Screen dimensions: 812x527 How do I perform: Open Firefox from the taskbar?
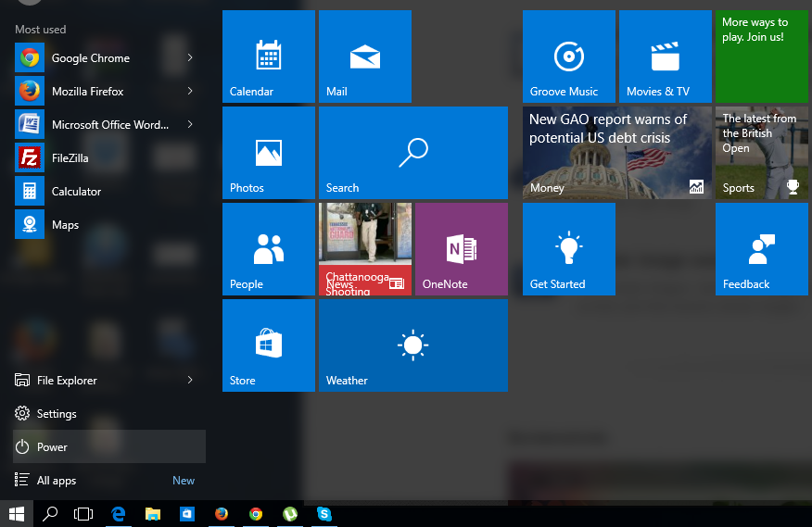[x=222, y=513]
